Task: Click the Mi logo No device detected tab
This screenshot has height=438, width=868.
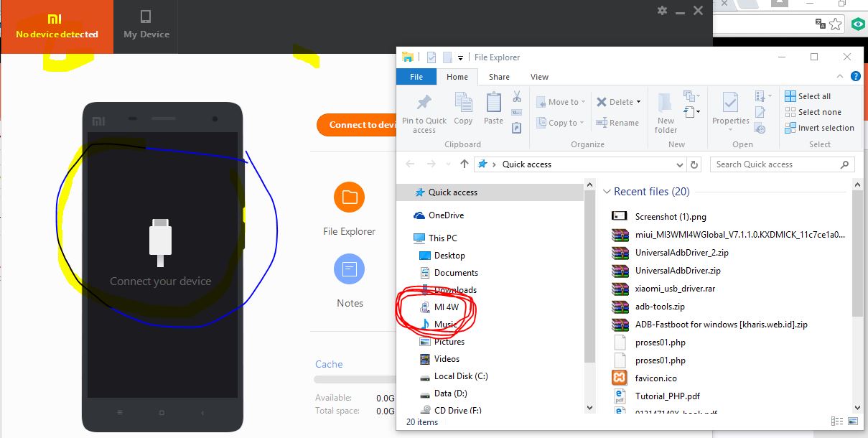Action: click(x=57, y=27)
